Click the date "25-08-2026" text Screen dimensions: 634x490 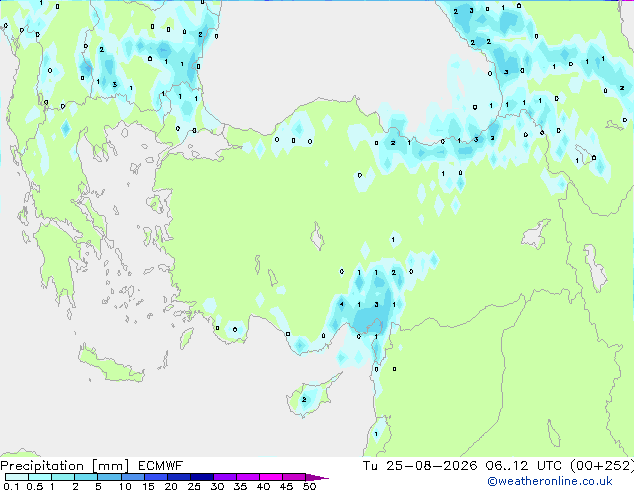(x=431, y=466)
